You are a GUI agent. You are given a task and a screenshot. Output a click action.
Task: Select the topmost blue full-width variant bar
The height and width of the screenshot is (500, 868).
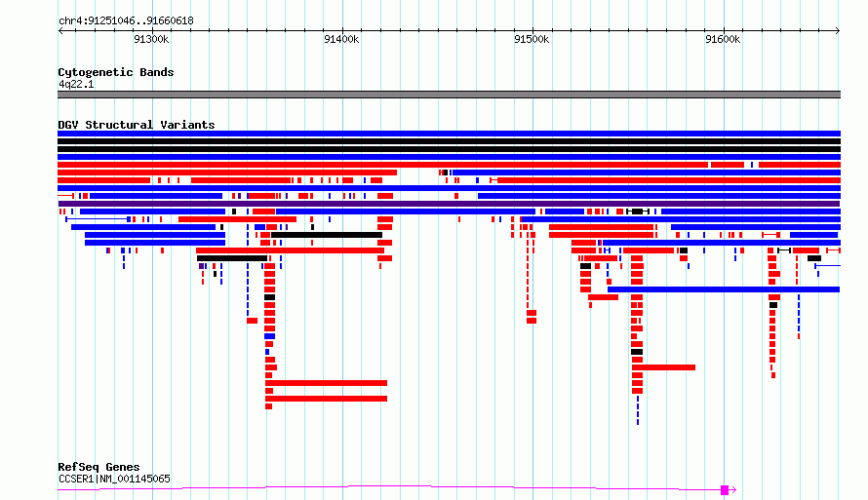coord(449,134)
